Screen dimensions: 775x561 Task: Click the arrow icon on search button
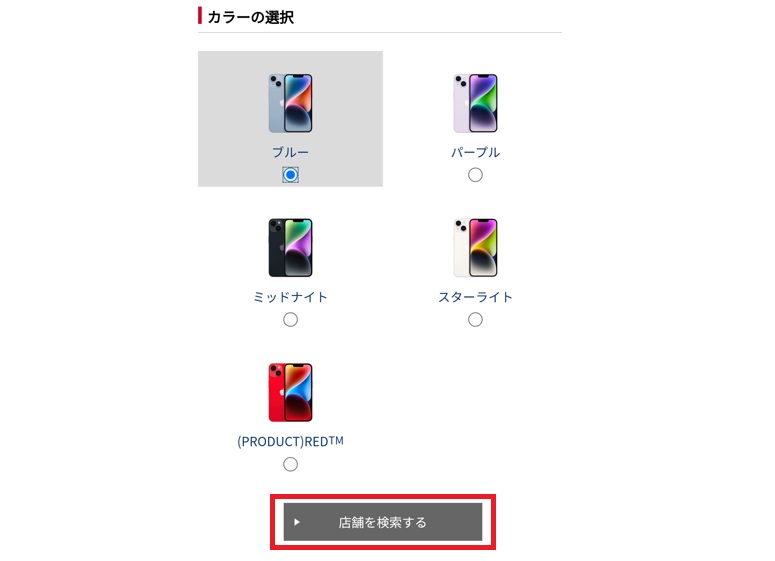[297, 522]
